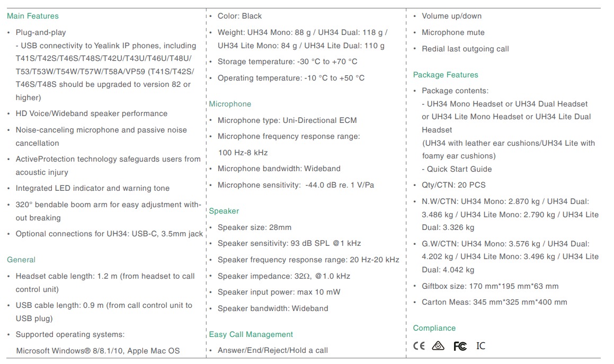Click the FCC compliance logo

tap(460, 346)
